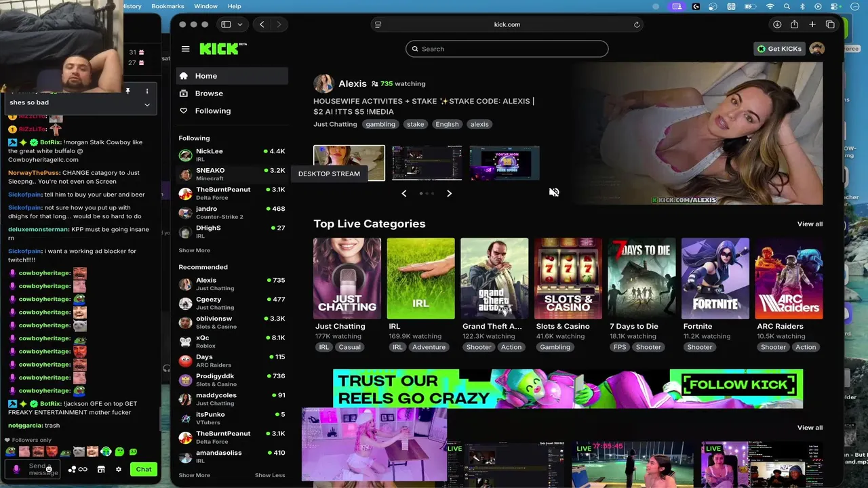Open Safari sidebar toggle button
Image resolution: width=868 pixels, height=488 pixels.
(226, 24)
